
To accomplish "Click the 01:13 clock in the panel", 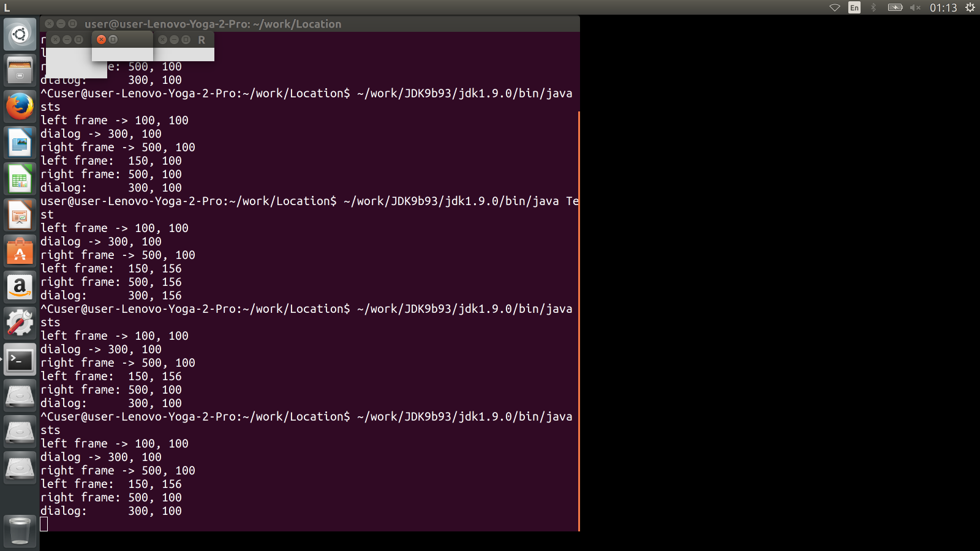I will [x=943, y=7].
